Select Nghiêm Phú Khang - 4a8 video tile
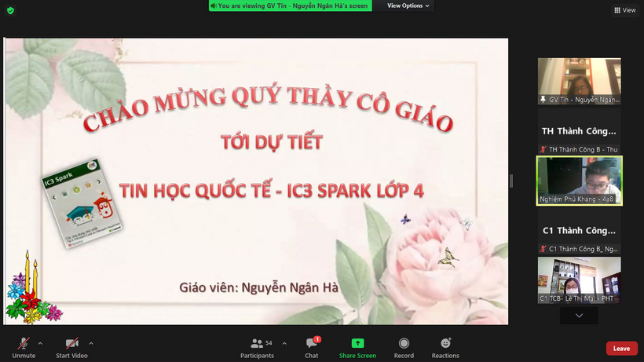Viewport: 644px width, 362px height. [579, 181]
